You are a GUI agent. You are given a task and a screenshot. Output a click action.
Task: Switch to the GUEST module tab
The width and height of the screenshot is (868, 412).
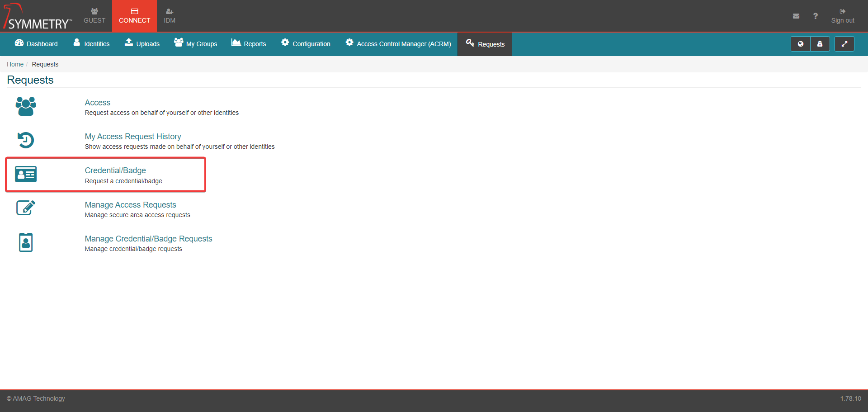tap(94, 16)
